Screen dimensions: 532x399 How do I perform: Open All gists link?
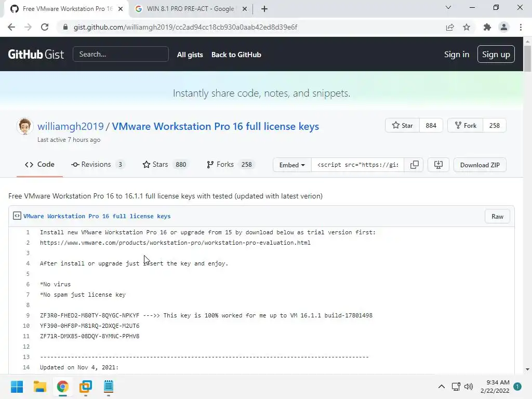tap(190, 55)
